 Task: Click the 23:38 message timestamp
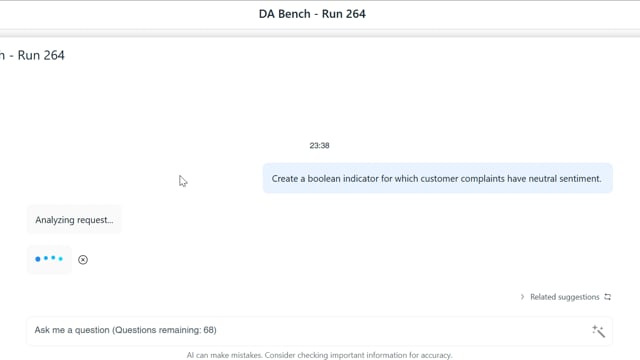[319, 145]
